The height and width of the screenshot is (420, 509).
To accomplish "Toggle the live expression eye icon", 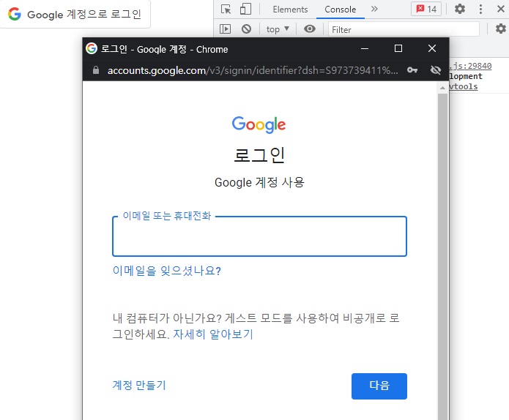I will [310, 29].
